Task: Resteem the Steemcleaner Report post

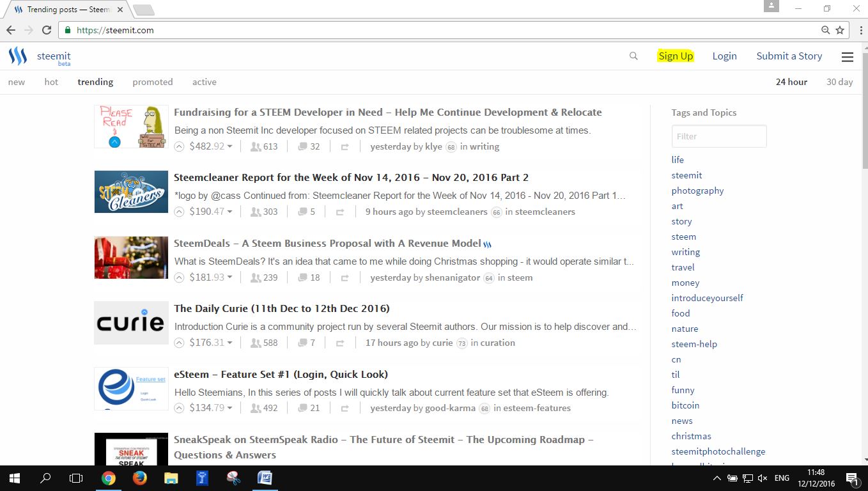Action: coord(340,212)
